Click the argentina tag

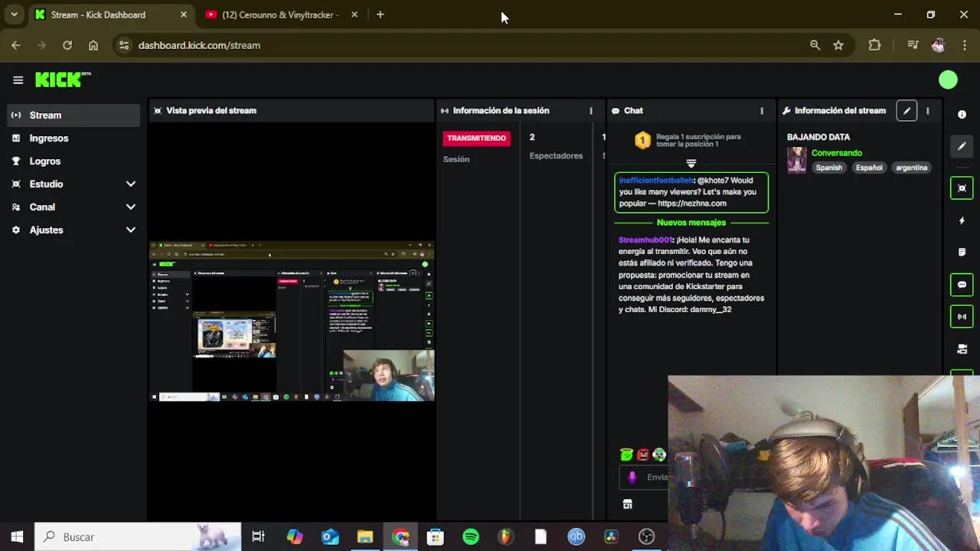911,168
